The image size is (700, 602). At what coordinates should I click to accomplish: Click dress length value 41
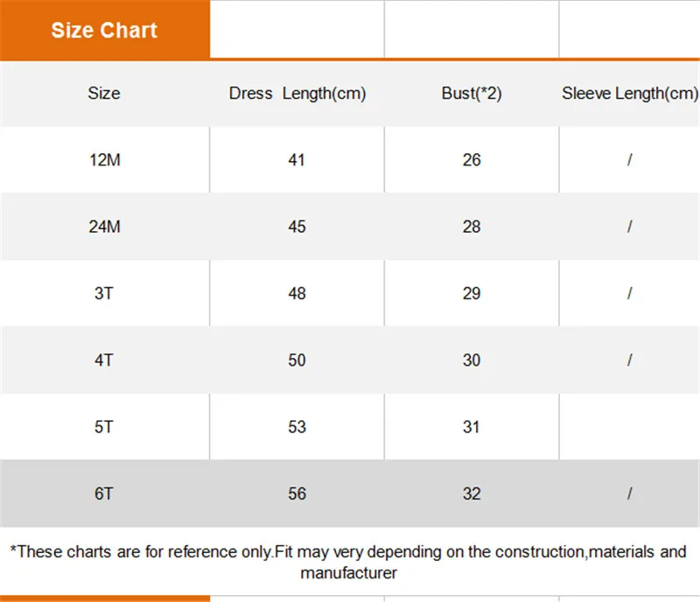point(297,160)
